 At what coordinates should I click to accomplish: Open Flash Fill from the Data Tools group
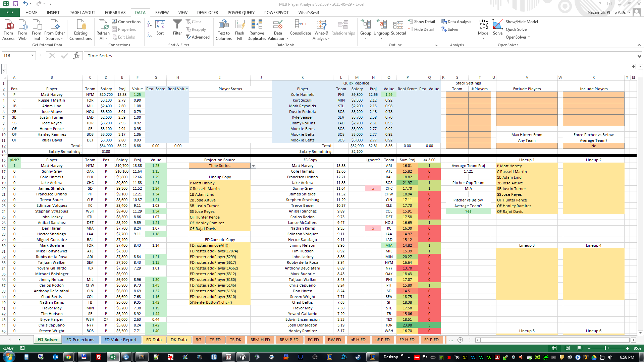(x=239, y=29)
